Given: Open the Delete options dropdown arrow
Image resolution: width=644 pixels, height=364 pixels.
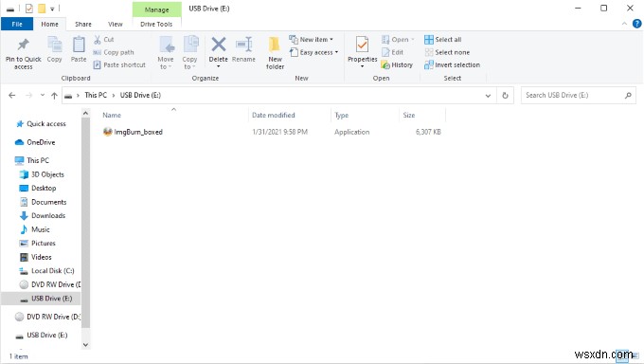Looking at the screenshot, I should tap(218, 66).
